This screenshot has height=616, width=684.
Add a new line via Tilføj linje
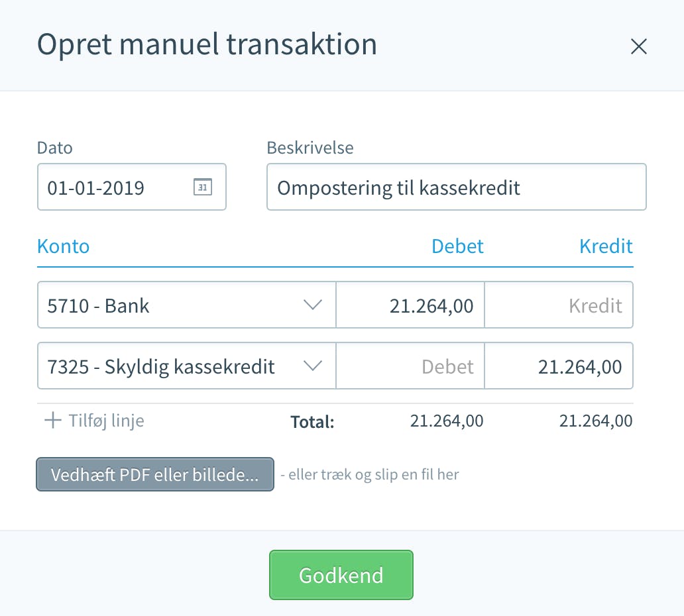click(x=94, y=421)
